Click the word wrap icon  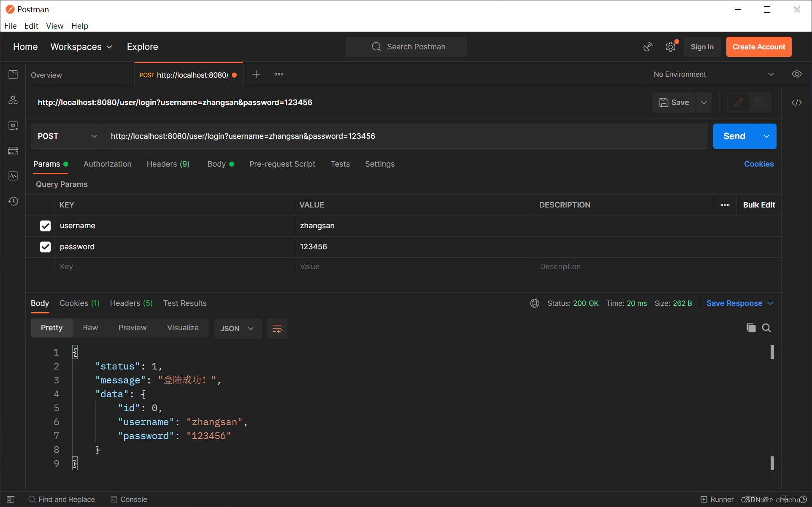coord(277,329)
